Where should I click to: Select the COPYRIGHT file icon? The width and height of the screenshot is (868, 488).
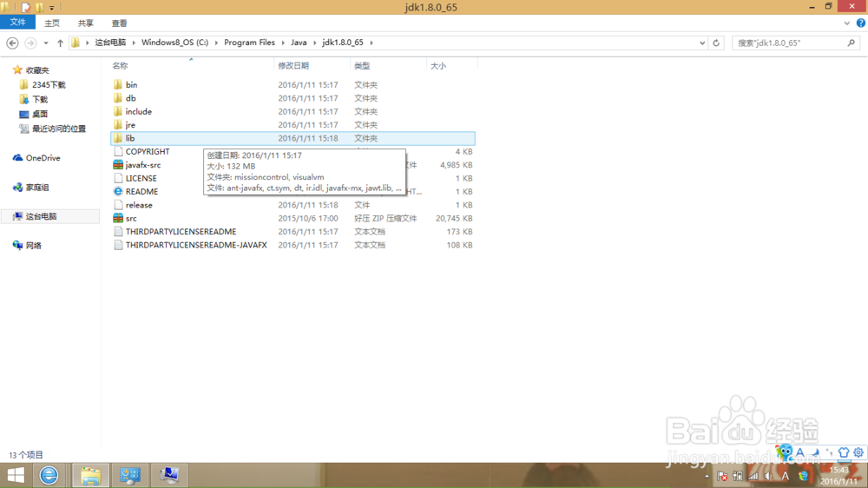(118, 151)
